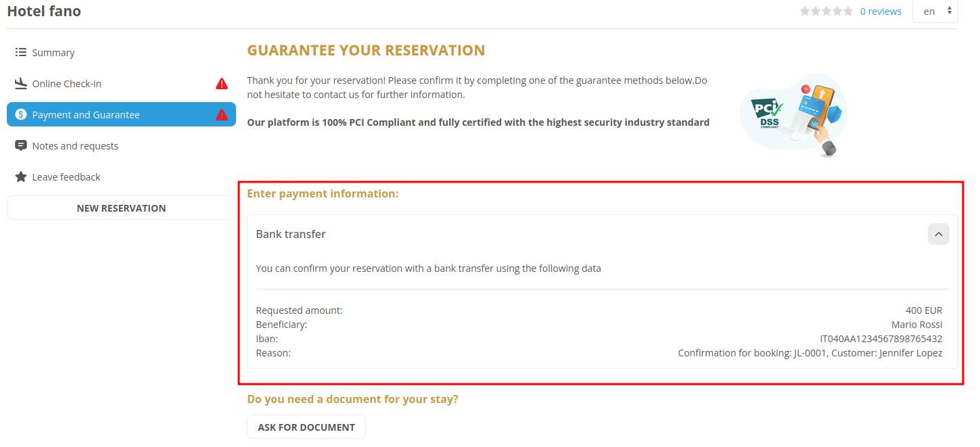The width and height of the screenshot is (980, 447).
Task: Click the NEW RESERVATION button
Action: tap(121, 208)
